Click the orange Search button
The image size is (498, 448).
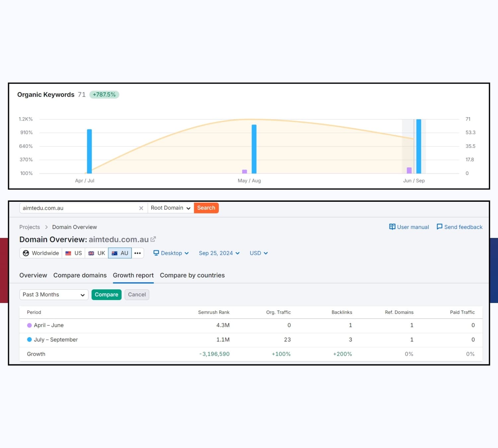(x=206, y=208)
